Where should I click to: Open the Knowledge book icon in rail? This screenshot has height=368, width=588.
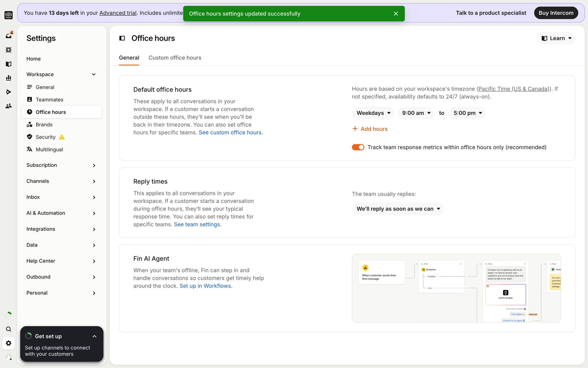9,64
